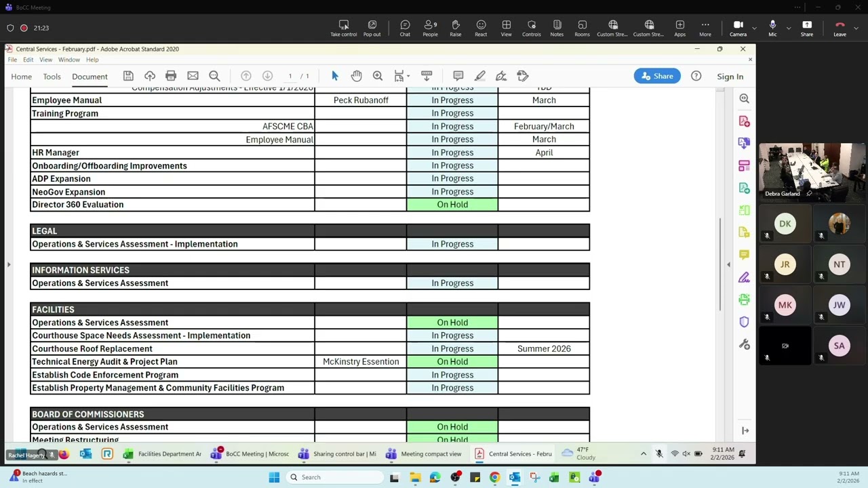Toggle the Teams Mic
The image size is (868, 488).
pyautogui.click(x=772, y=28)
